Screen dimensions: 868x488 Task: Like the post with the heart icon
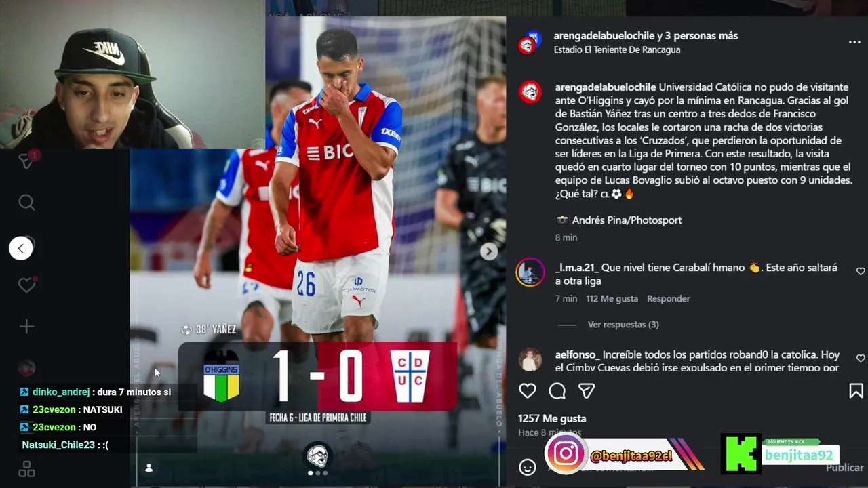[x=528, y=390]
